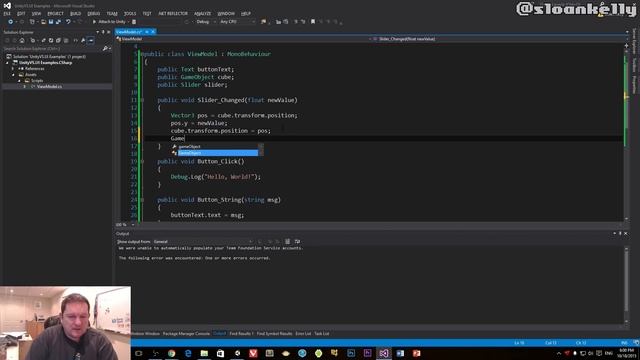
Task: Toggle Preview Selected Items in Solution Explorer
Action: tap(91, 40)
